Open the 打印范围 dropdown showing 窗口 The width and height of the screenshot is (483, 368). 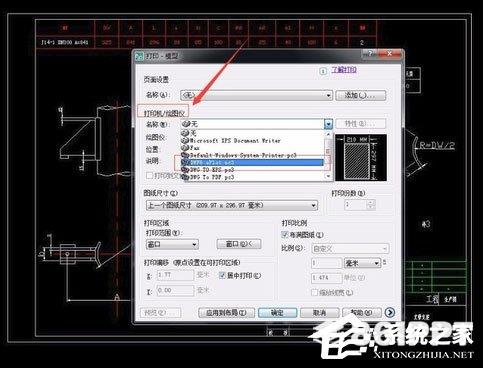172,244
